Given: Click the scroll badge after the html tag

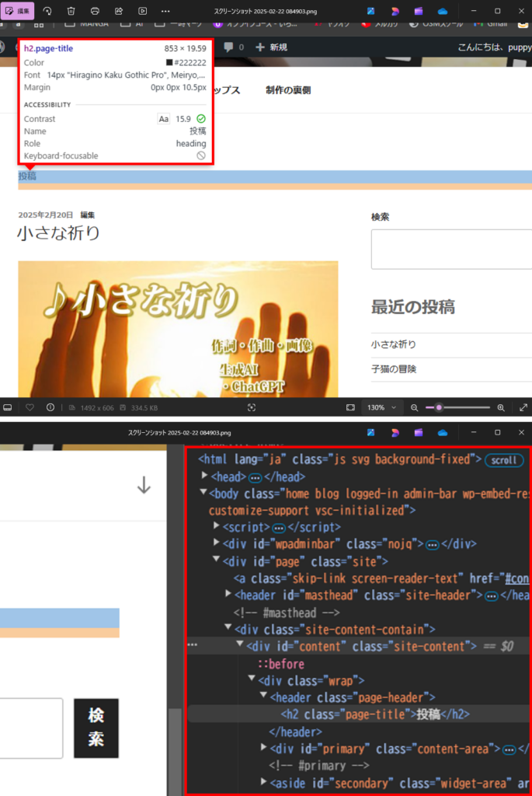Looking at the screenshot, I should coord(504,460).
